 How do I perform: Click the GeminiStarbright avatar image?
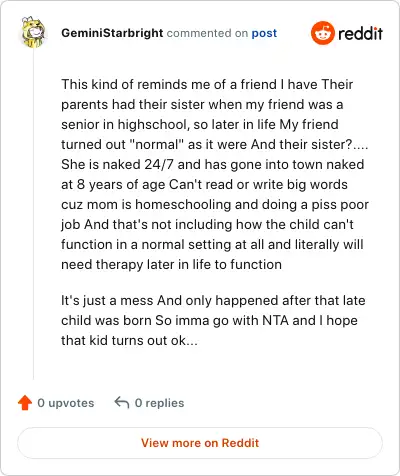pyautogui.click(x=33, y=32)
